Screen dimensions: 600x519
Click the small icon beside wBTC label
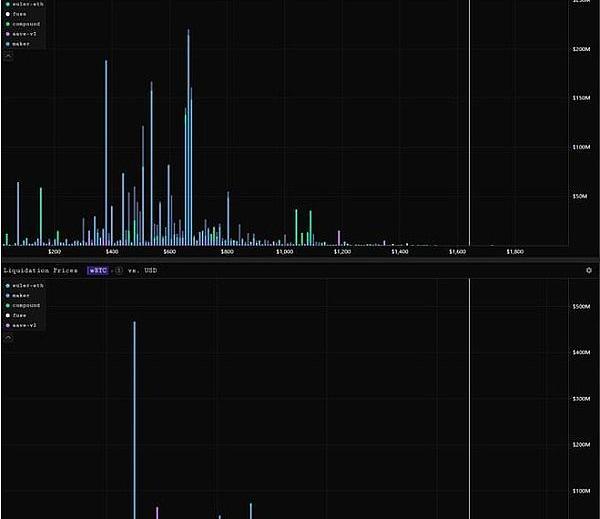coord(119,270)
